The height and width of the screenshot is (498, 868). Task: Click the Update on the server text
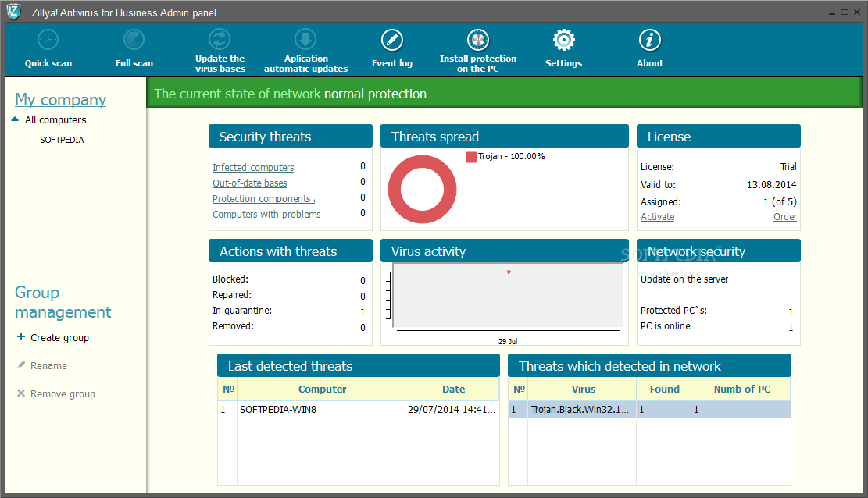(x=684, y=279)
